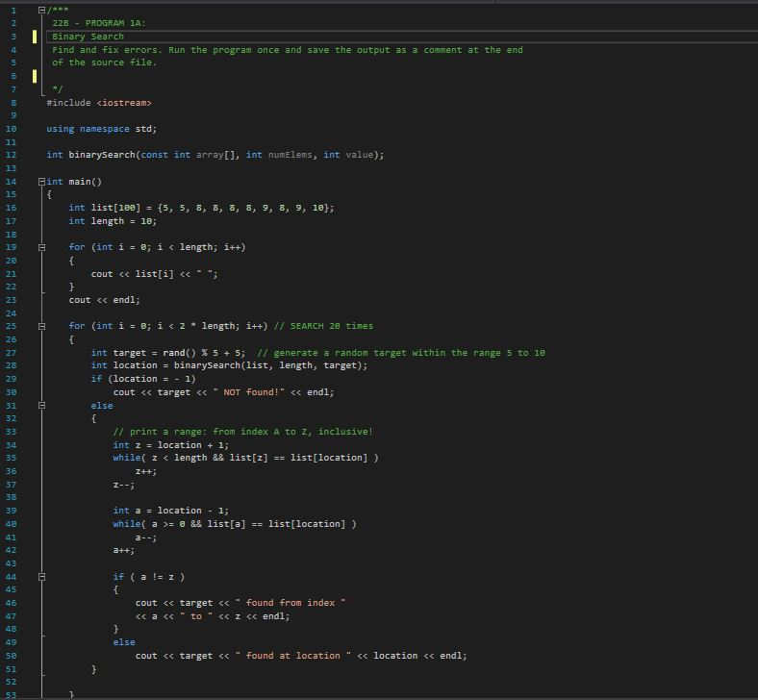Collapse the header comment block on line 1
Image resolution: width=758 pixels, height=700 pixels.
42,10
